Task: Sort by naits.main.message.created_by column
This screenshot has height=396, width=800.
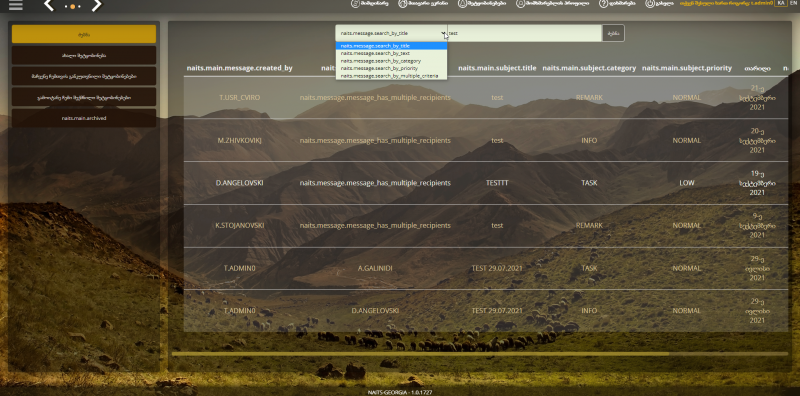Action: [x=239, y=68]
